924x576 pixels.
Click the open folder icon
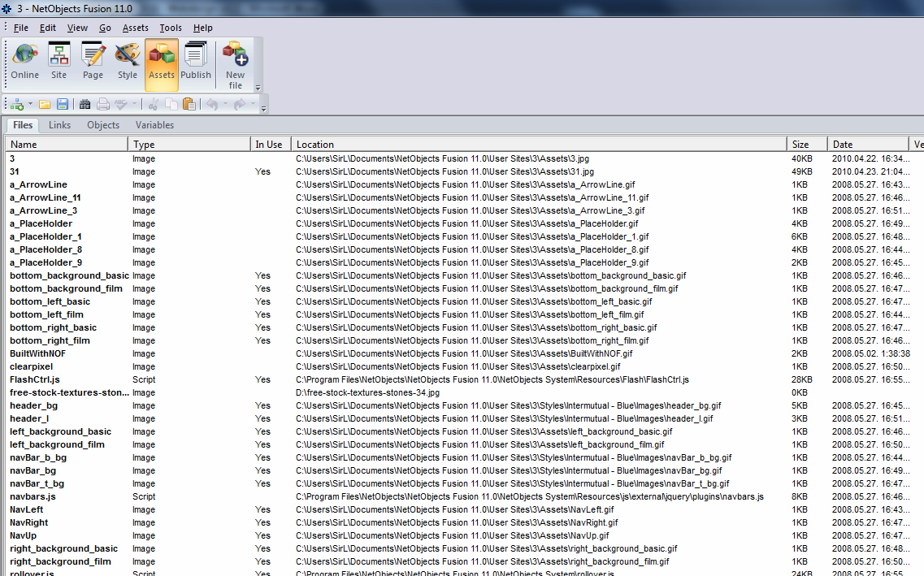pyautogui.click(x=44, y=105)
